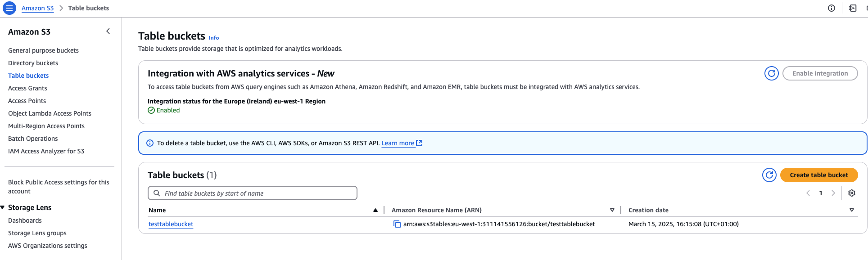Image resolution: width=868 pixels, height=260 pixels.
Task: Click the table buckets search input field
Action: [x=252, y=193]
